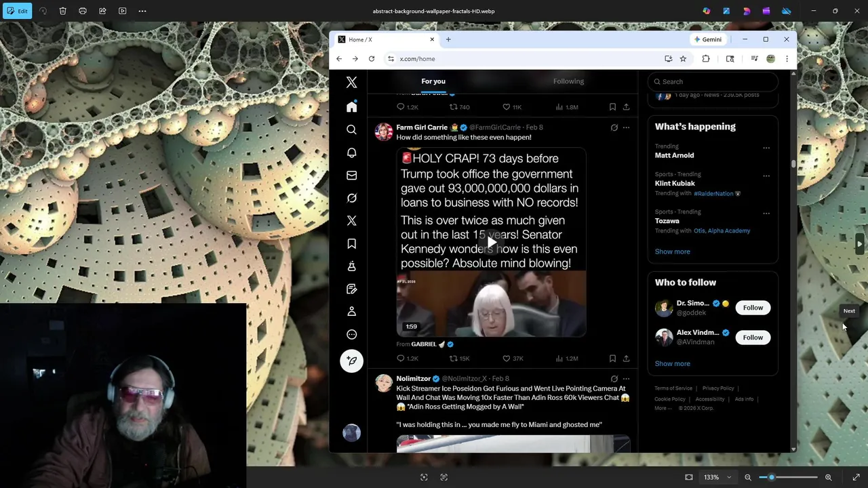Open the Edit tool in Photos
This screenshot has height=488, width=868.
17,11
